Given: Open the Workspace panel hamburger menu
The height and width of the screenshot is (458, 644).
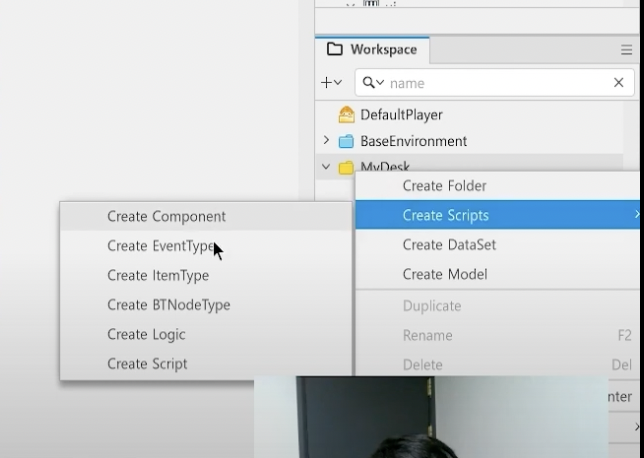Looking at the screenshot, I should click(x=626, y=50).
